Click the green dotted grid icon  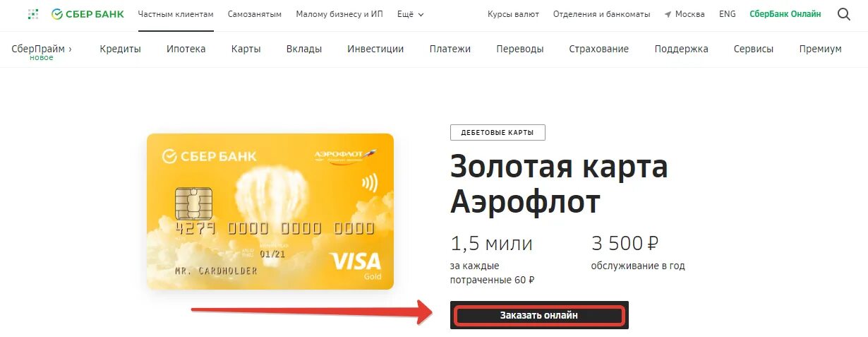pyautogui.click(x=33, y=14)
